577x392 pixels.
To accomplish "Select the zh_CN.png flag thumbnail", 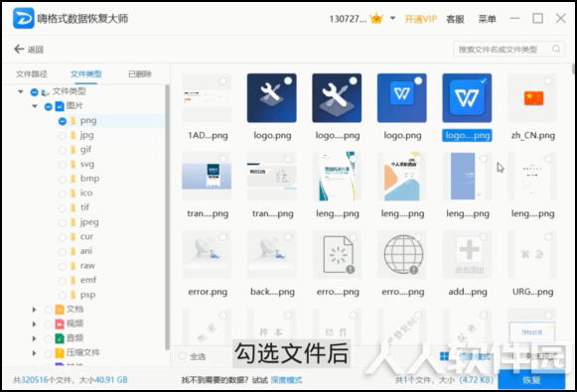I will click(x=532, y=98).
